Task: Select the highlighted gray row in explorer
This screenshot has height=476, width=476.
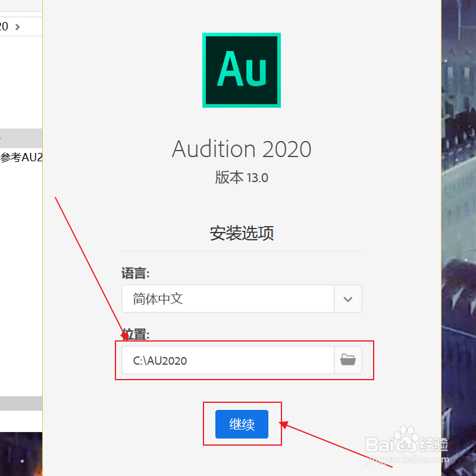Action: [21, 138]
